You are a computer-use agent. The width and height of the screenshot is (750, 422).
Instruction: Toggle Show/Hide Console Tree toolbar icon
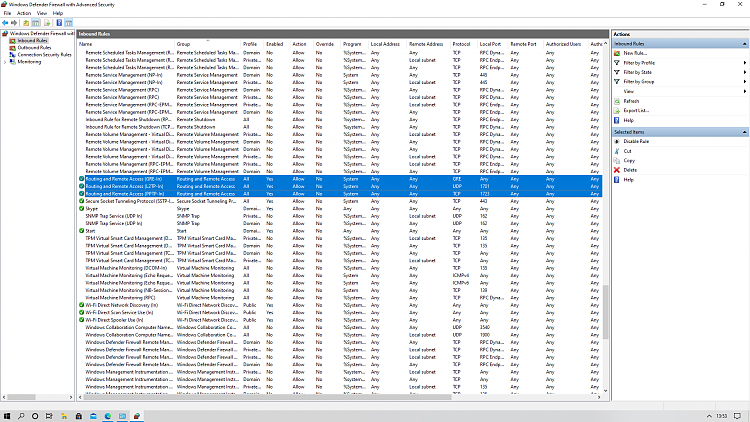point(36,23)
